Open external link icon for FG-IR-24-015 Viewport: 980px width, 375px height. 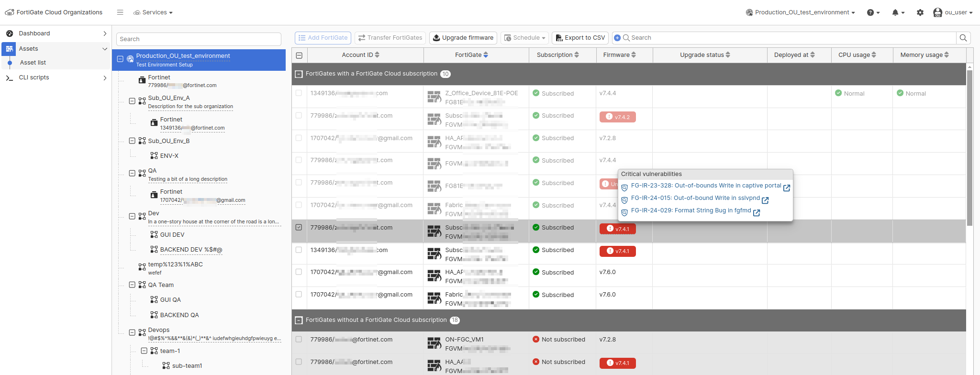(x=765, y=200)
